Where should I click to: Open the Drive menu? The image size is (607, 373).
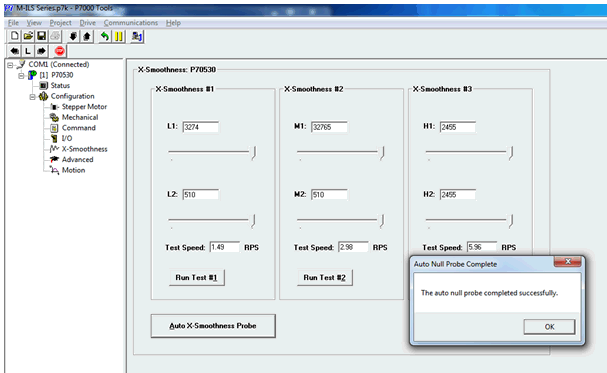87,23
